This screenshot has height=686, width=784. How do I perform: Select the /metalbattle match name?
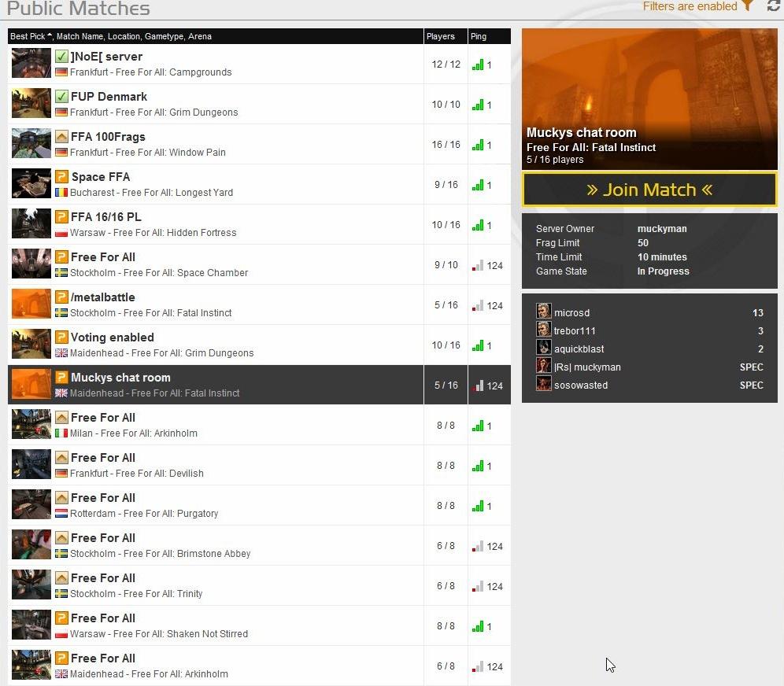[103, 297]
